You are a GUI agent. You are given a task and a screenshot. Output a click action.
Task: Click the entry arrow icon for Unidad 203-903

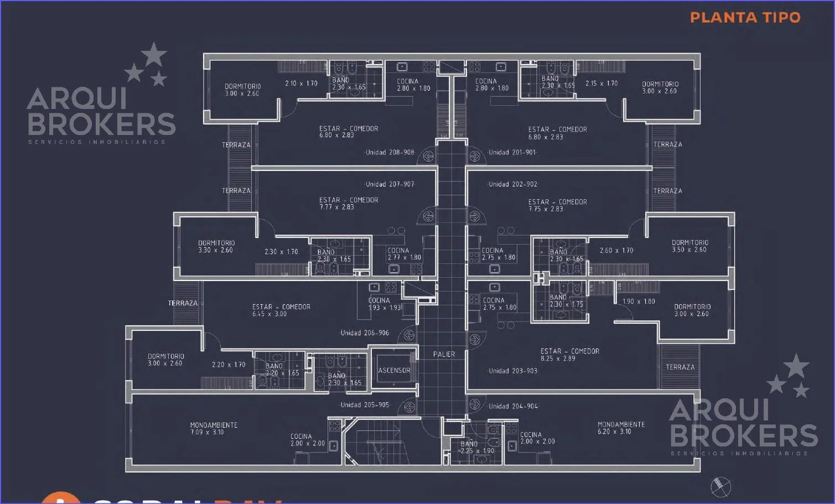tap(475, 339)
